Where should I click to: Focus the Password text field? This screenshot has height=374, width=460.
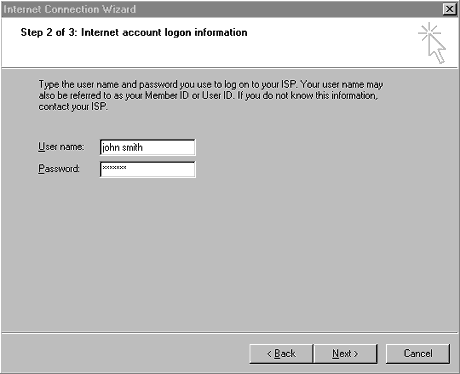(147, 169)
